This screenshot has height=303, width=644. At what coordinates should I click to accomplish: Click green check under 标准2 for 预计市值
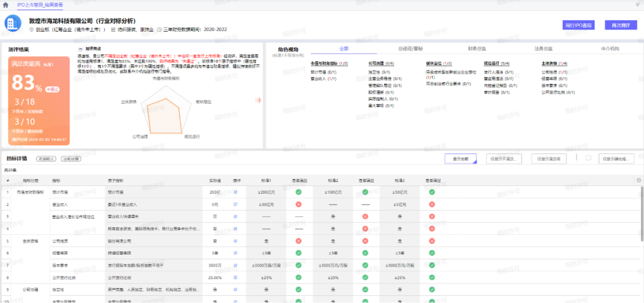coord(365,191)
